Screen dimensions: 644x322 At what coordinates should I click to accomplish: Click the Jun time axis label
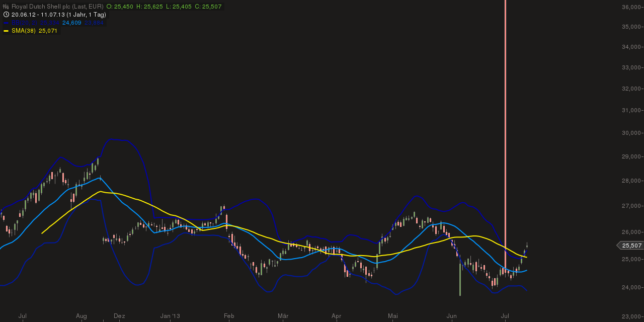[x=452, y=316]
